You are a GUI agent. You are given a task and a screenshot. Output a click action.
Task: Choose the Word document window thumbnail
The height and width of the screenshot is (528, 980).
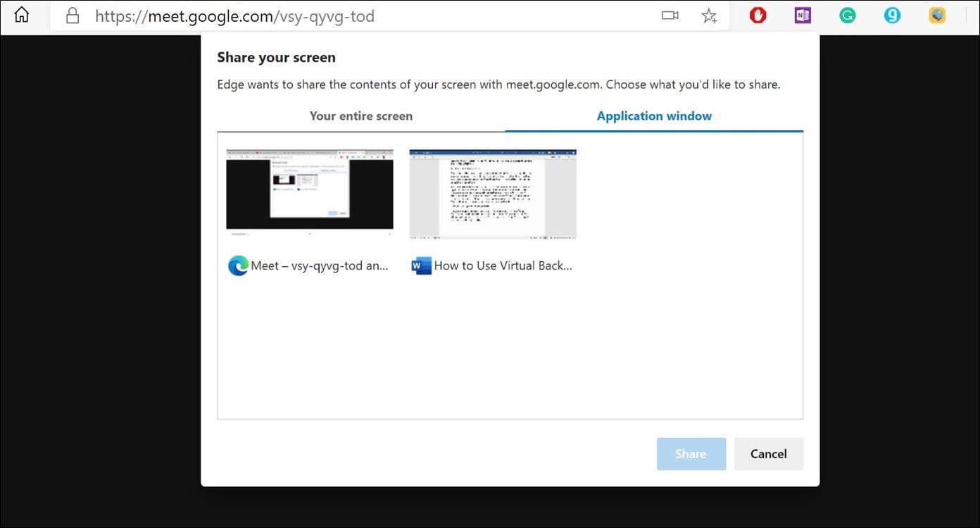click(x=493, y=194)
